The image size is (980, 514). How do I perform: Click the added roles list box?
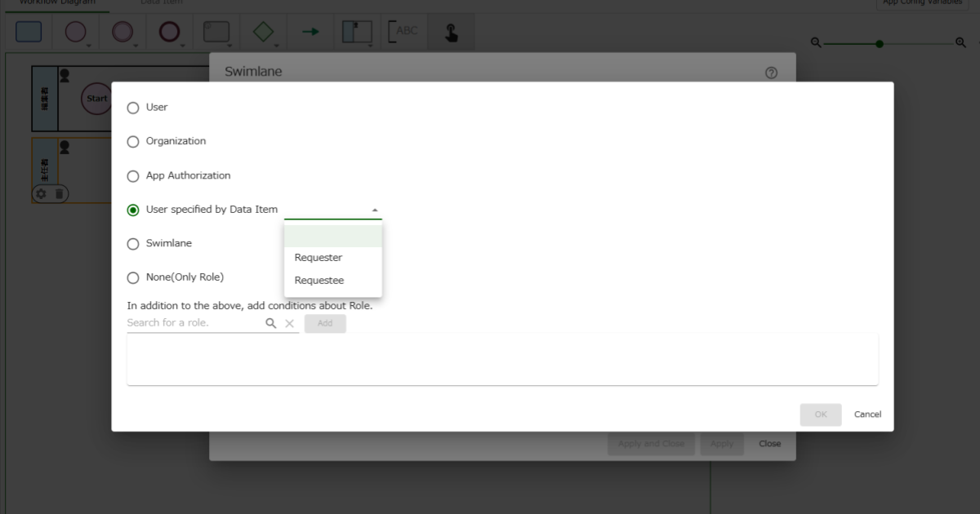pos(502,359)
